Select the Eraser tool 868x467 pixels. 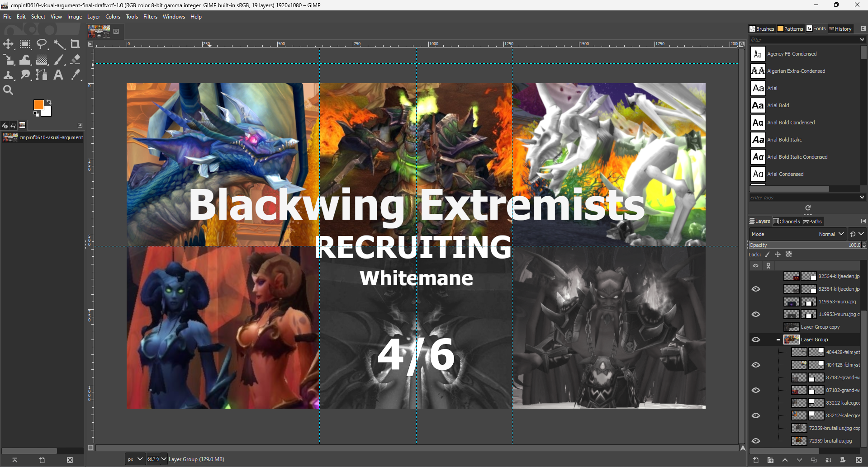click(75, 60)
